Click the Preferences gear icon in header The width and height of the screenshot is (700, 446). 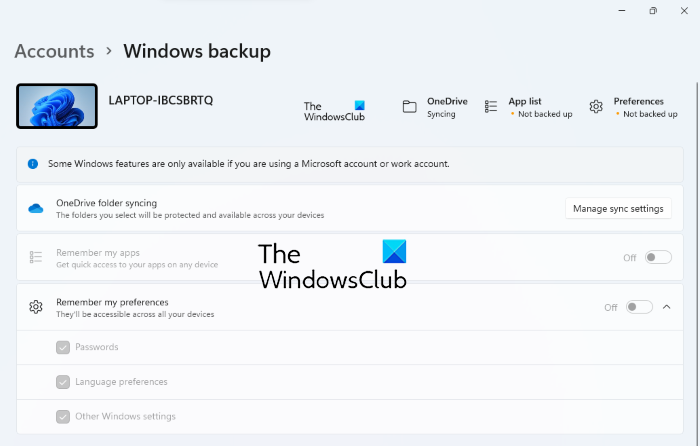[x=596, y=107]
